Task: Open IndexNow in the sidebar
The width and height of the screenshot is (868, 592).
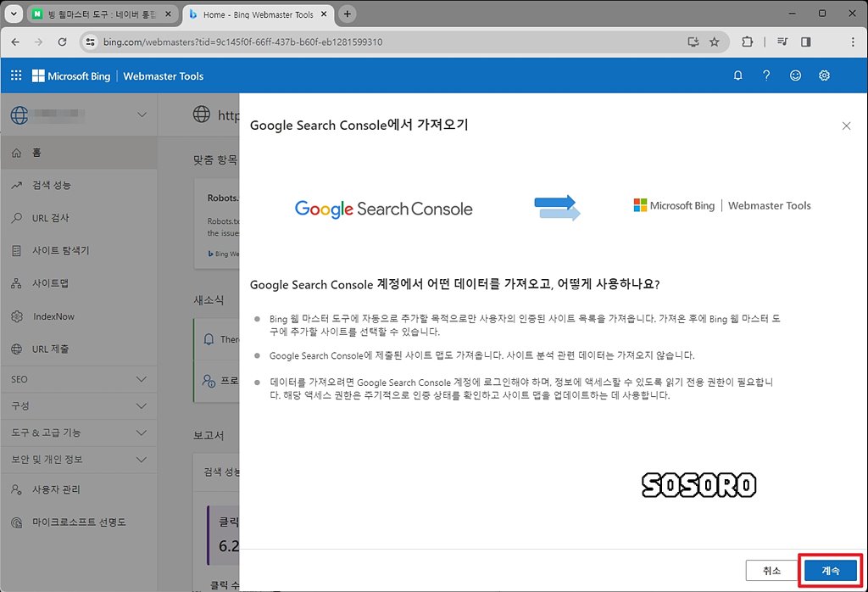Action: pyautogui.click(x=79, y=316)
